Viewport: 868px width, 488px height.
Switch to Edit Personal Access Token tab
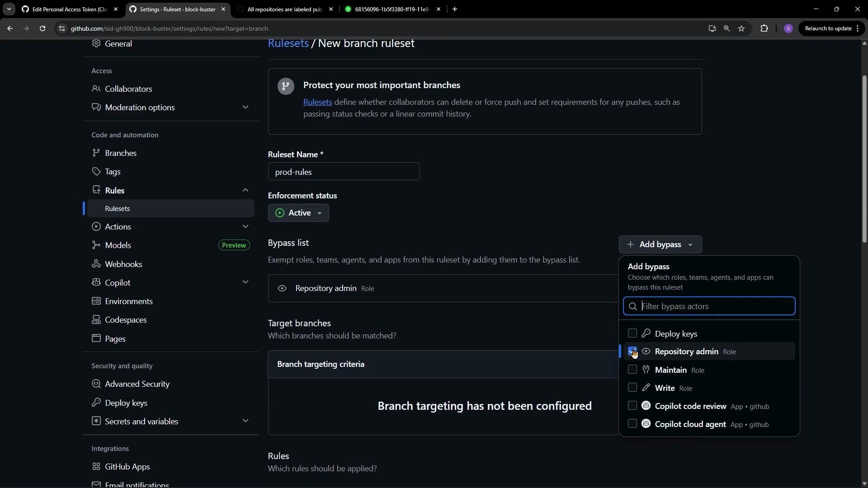(70, 9)
